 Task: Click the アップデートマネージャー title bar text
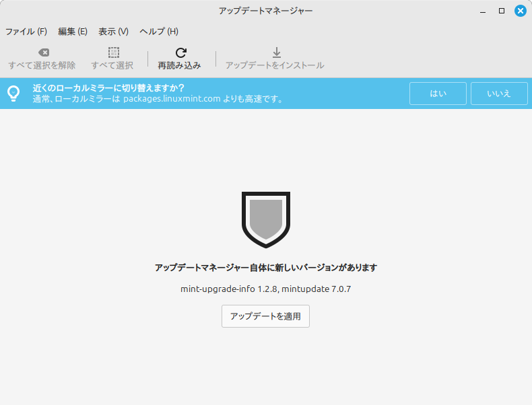[x=265, y=11]
